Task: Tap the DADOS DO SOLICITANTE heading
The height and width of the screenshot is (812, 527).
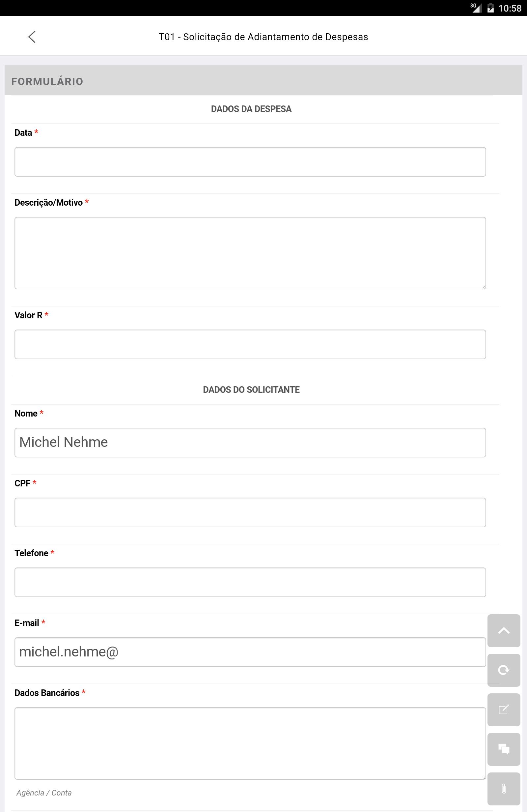Action: pyautogui.click(x=251, y=390)
